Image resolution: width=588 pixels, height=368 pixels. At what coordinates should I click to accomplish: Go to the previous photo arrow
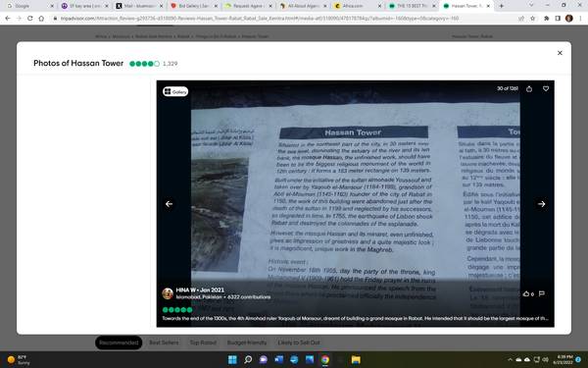(170, 204)
